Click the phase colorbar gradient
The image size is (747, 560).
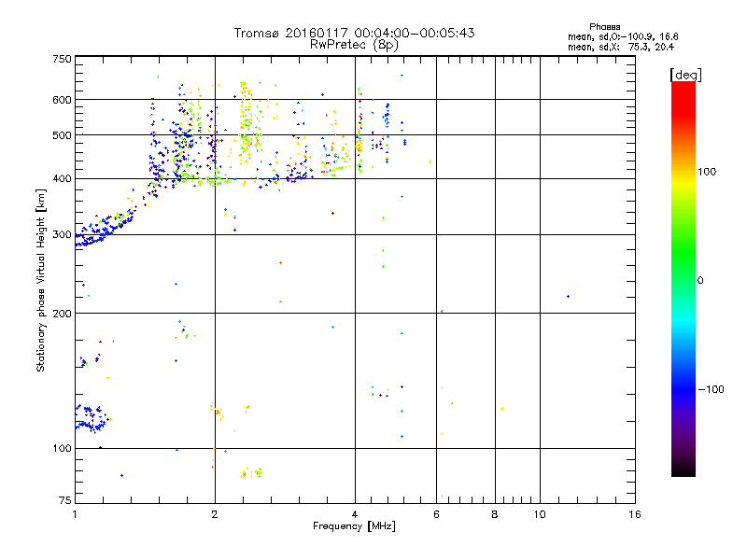684,279
